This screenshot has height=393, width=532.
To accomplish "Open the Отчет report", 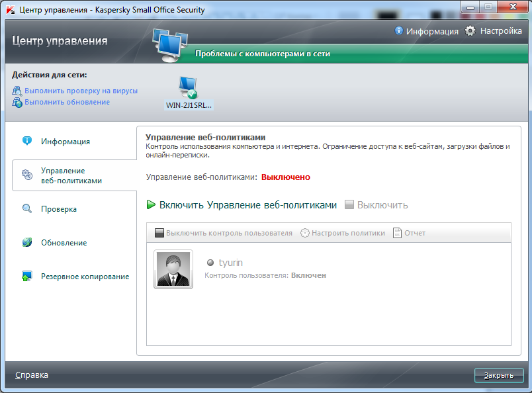I will [x=415, y=233].
